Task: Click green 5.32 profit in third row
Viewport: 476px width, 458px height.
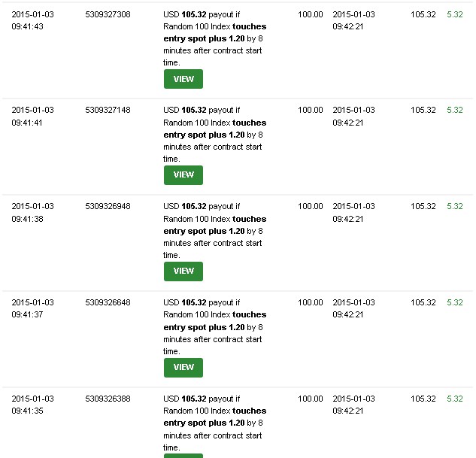Action: pyautogui.click(x=455, y=206)
